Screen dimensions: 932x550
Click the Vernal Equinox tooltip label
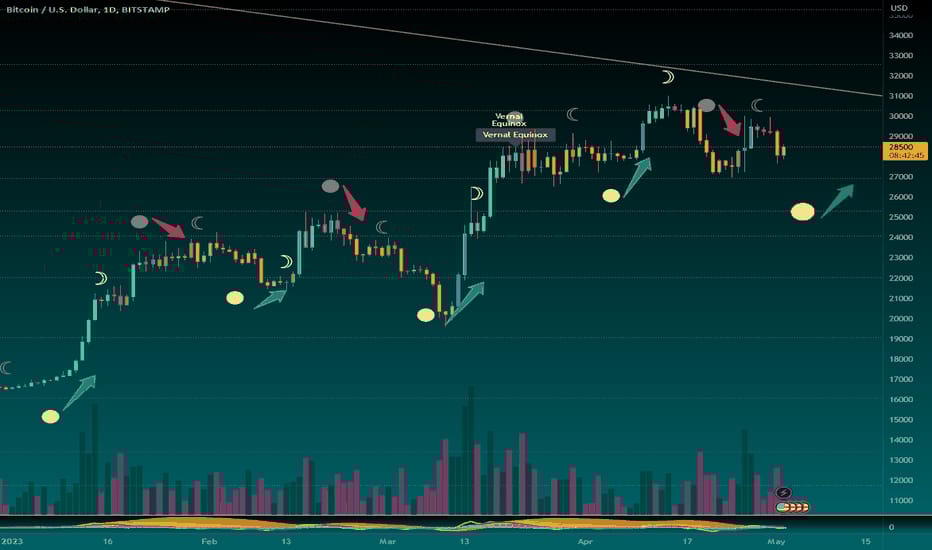[x=515, y=135]
